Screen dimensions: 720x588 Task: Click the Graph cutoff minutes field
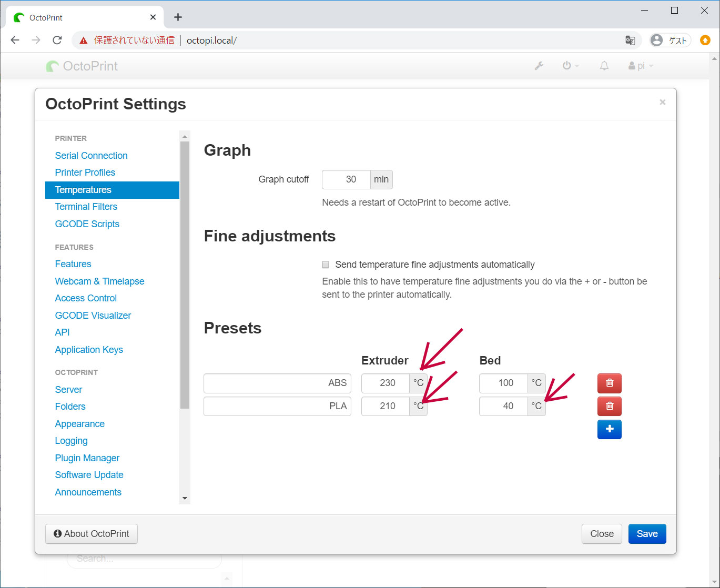347,179
